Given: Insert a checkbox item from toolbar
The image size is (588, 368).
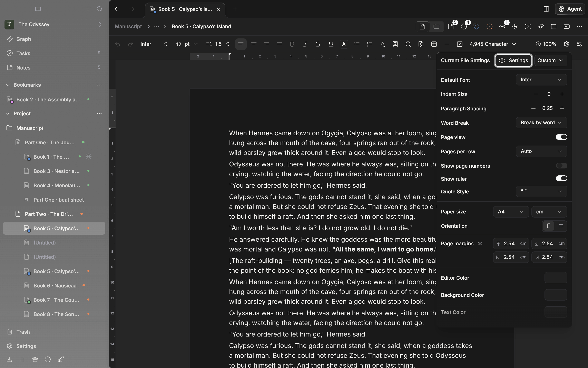Looking at the screenshot, I should click(x=459, y=44).
